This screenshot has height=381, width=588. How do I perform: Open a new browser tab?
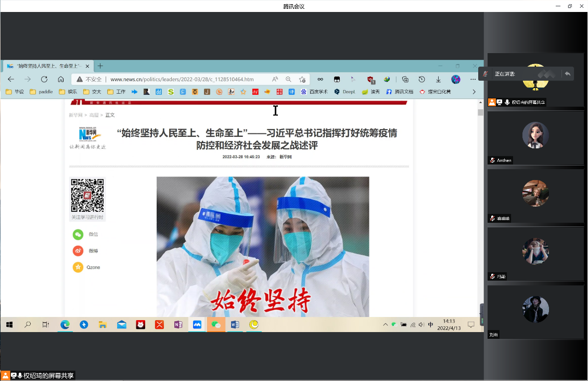(x=100, y=66)
